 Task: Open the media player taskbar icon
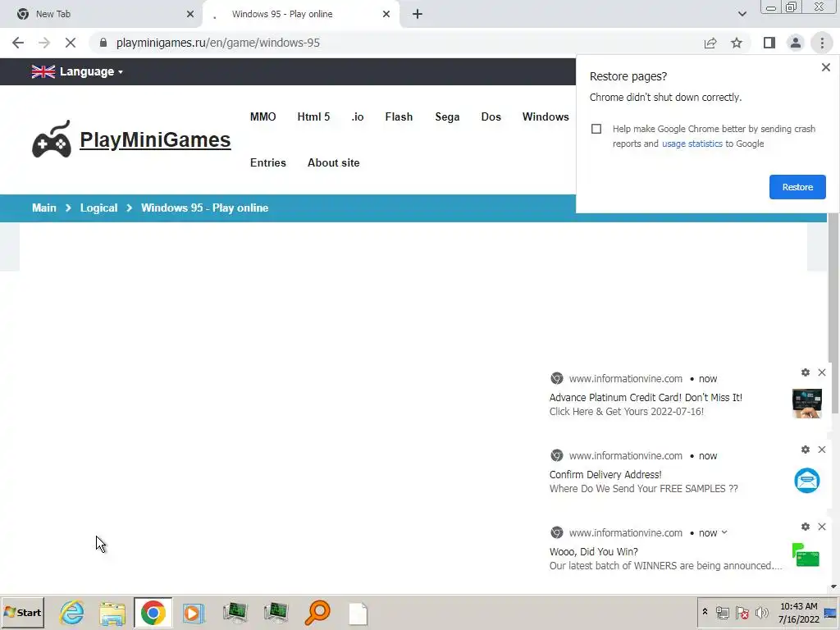(x=194, y=613)
